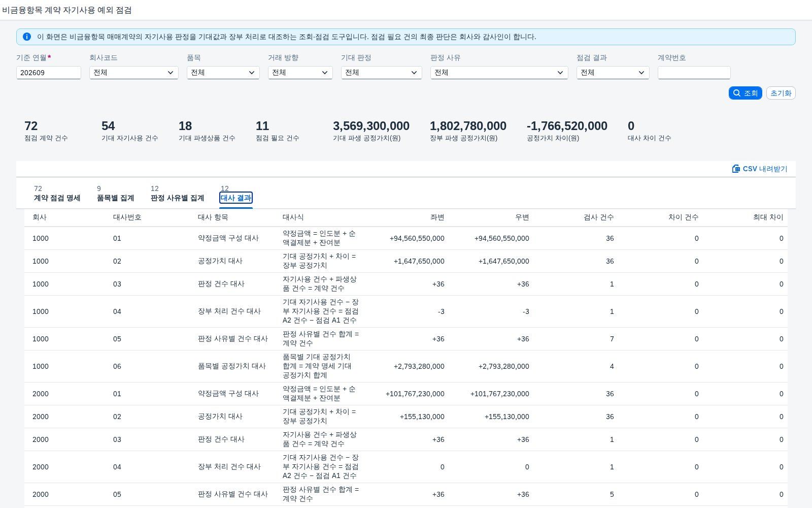Select the row 1000 약정금액 구성 대사
Screen dimensions: 812x508
tap(406, 238)
